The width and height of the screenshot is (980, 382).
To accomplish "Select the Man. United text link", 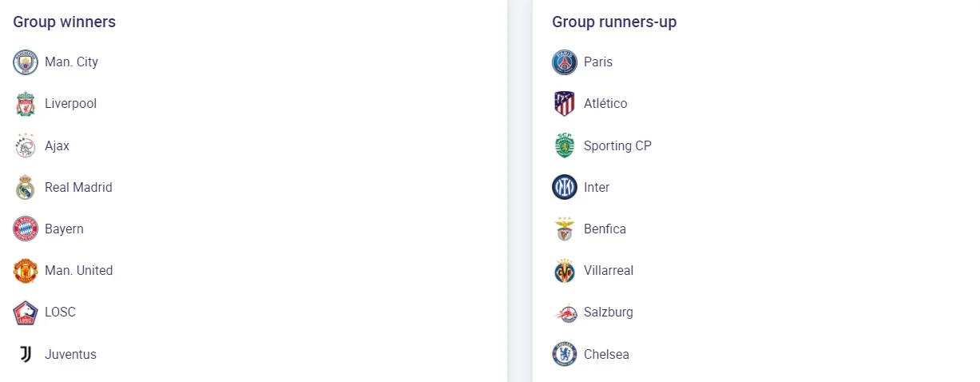I will 78,271.
